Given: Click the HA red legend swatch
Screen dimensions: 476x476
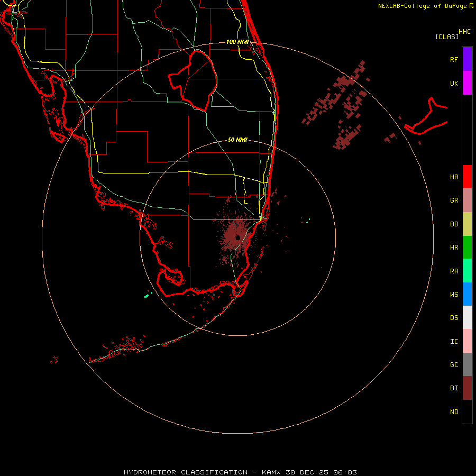Looking at the screenshot, I should tap(467, 177).
